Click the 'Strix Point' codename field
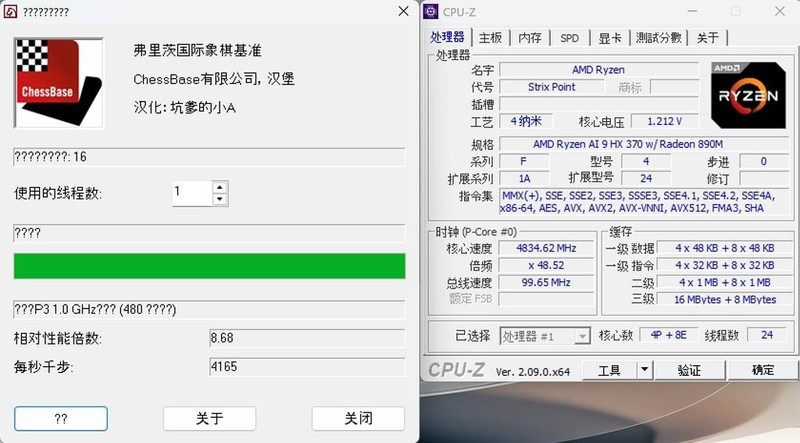This screenshot has height=443, width=800. [551, 87]
